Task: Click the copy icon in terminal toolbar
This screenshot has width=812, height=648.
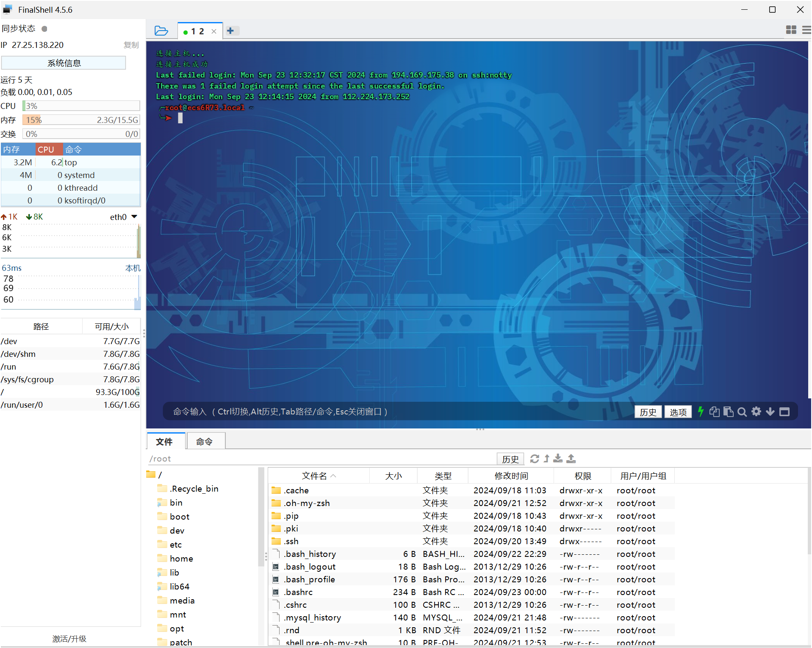Action: pyautogui.click(x=714, y=412)
